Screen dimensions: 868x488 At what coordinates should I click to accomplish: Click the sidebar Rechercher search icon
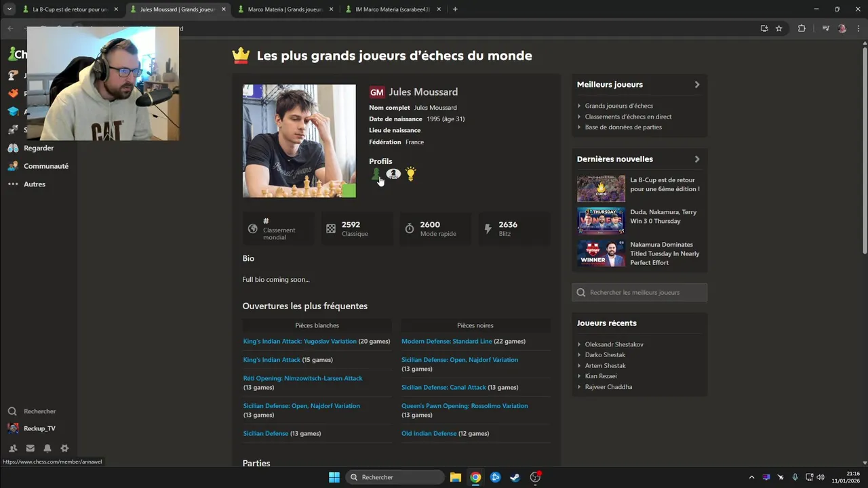click(x=12, y=411)
